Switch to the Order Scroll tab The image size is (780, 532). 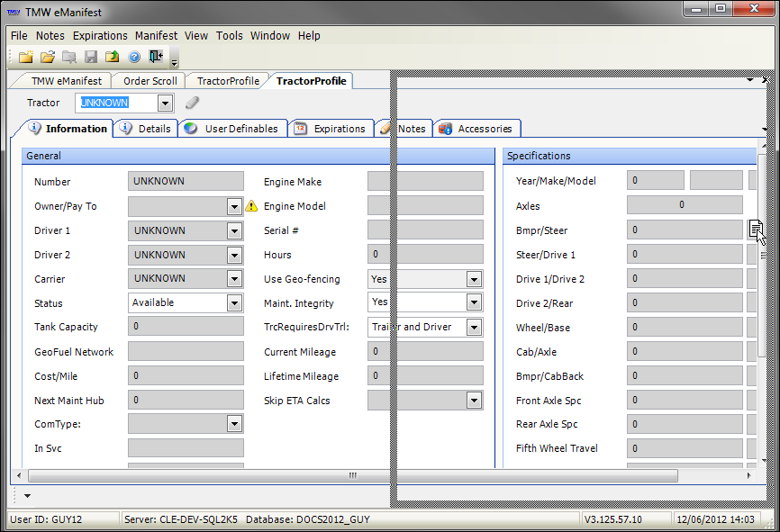tap(150, 81)
